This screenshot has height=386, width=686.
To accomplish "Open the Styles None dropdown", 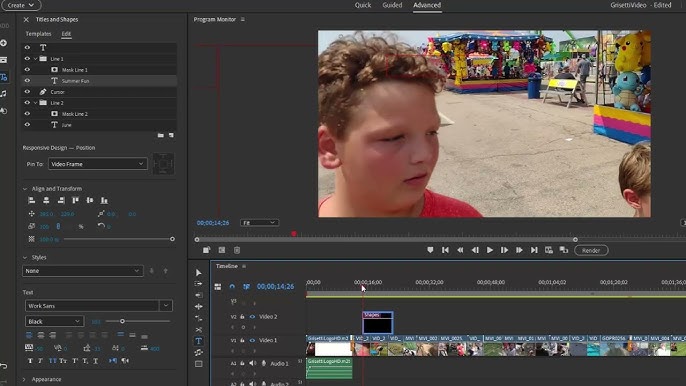I will tap(83, 271).
